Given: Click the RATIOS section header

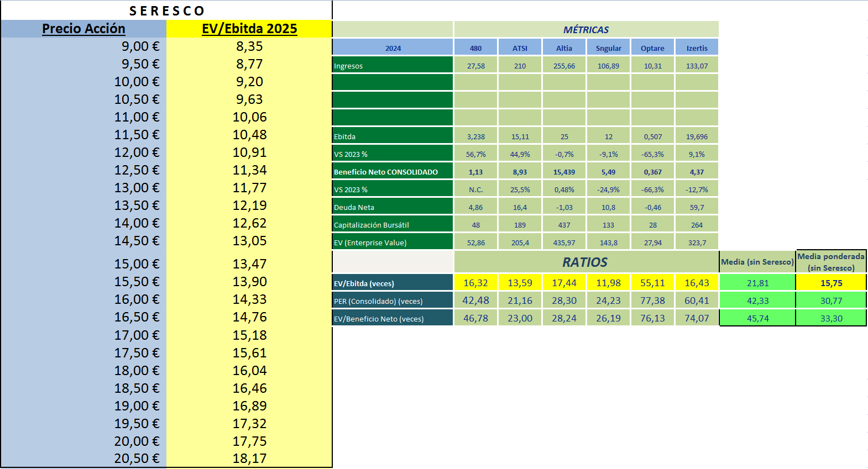Looking at the screenshot, I should (586, 262).
